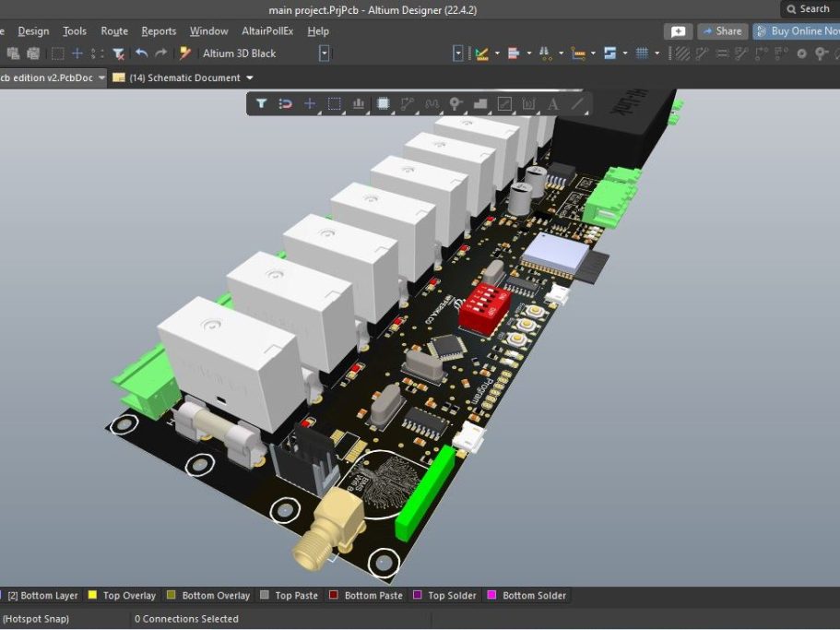Click the layer sets icon
Image resolution: width=840 pixels, height=630 pixels.
609,53
